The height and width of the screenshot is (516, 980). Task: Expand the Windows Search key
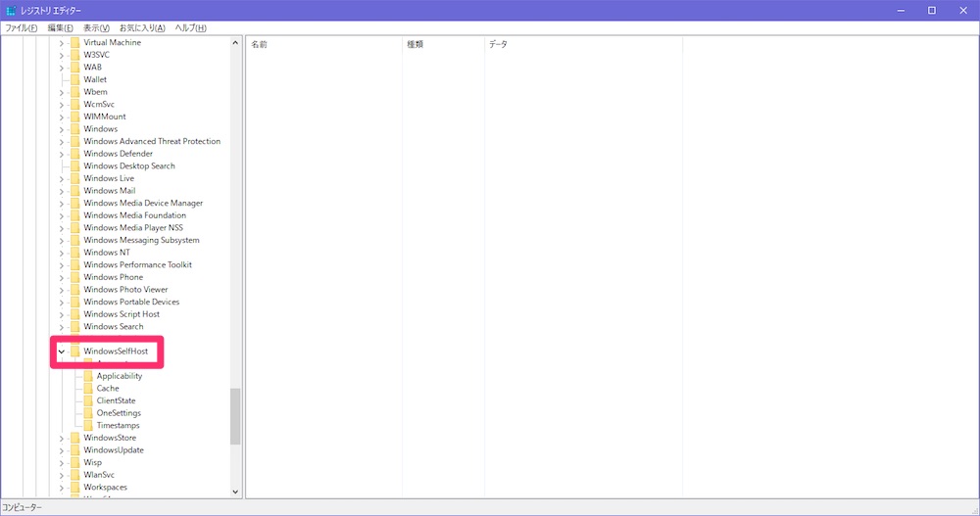[x=61, y=327]
